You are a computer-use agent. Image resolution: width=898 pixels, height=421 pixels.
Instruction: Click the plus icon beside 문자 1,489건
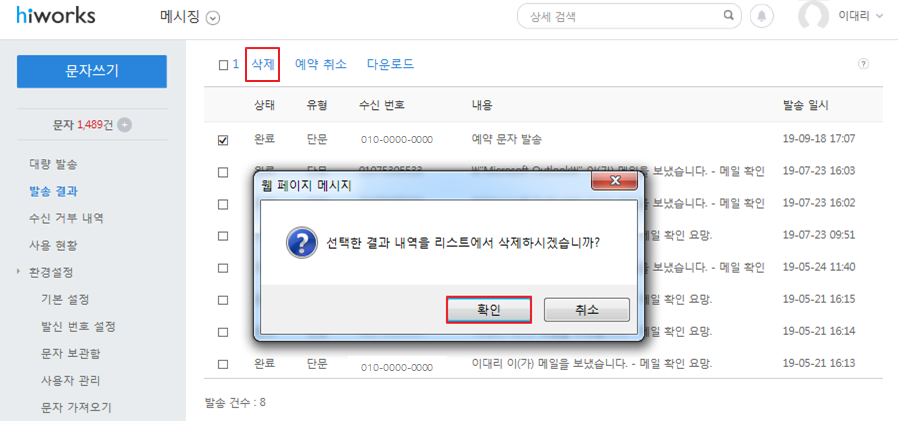pyautogui.click(x=124, y=125)
